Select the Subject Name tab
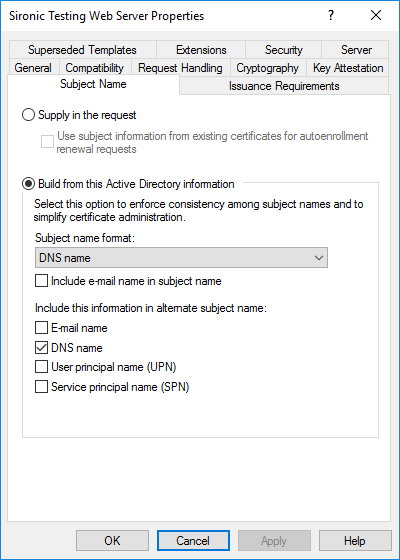 click(93, 84)
